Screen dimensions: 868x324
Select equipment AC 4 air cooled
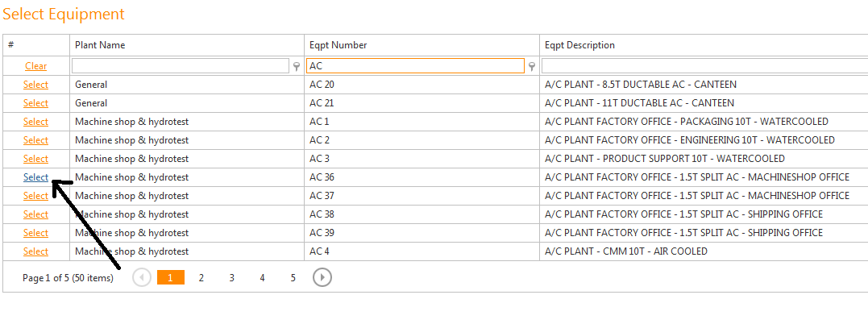coord(35,251)
